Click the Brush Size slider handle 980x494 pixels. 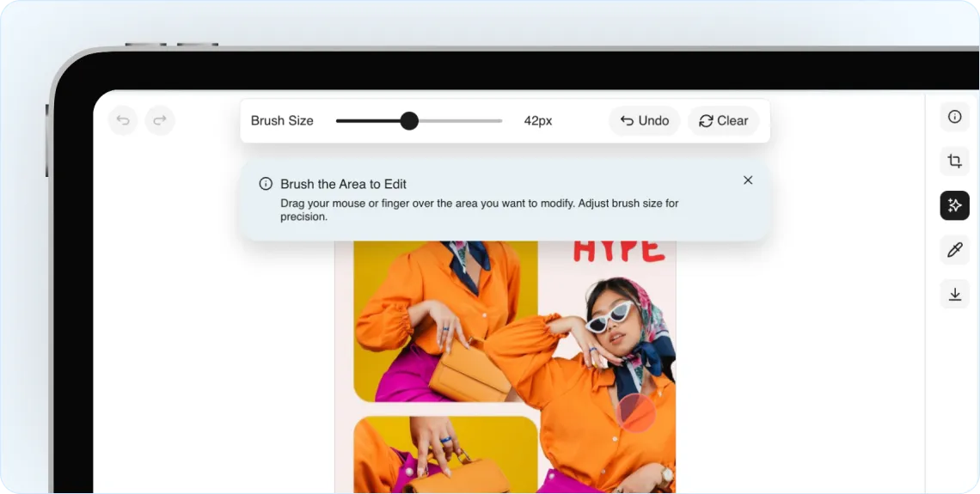[x=409, y=121]
